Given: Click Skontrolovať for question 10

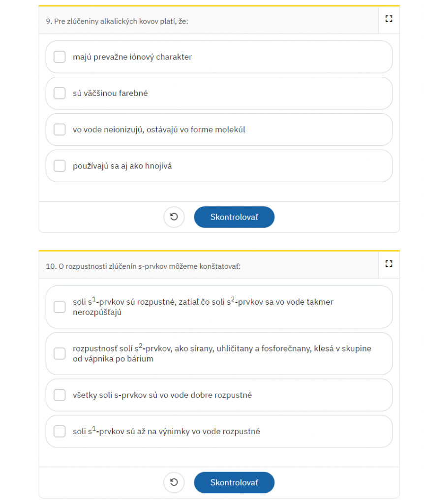Looking at the screenshot, I should (x=234, y=482).
